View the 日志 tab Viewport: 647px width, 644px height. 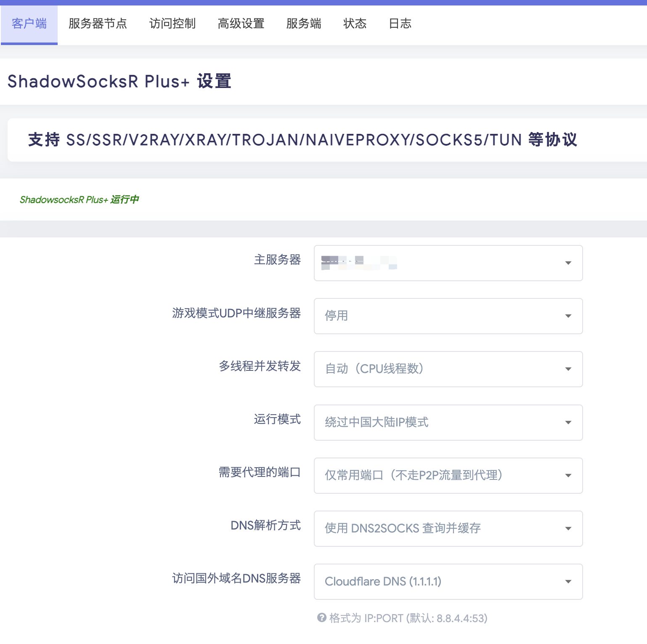coord(400,24)
